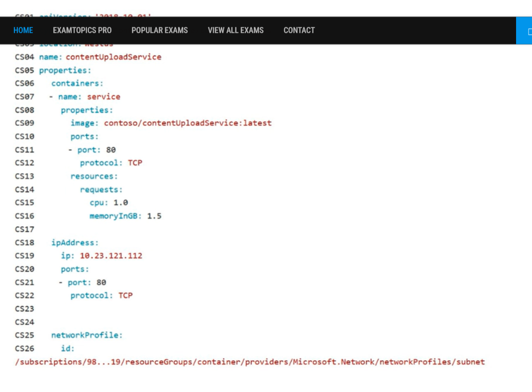Select the CS05 properties: line
The image size is (532, 392).
(65, 70)
